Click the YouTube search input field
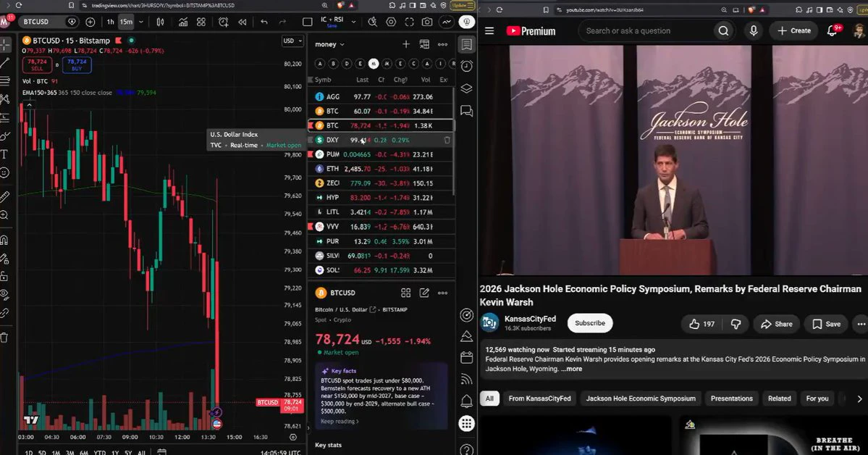The height and width of the screenshot is (455, 868). (645, 31)
